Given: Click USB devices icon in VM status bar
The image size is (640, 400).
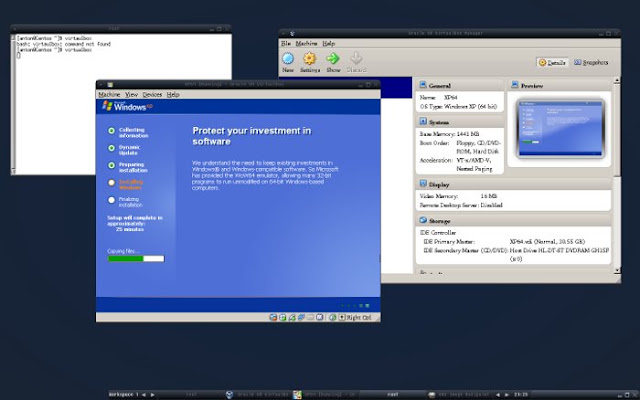Looking at the screenshot, I should pyautogui.click(x=292, y=317).
